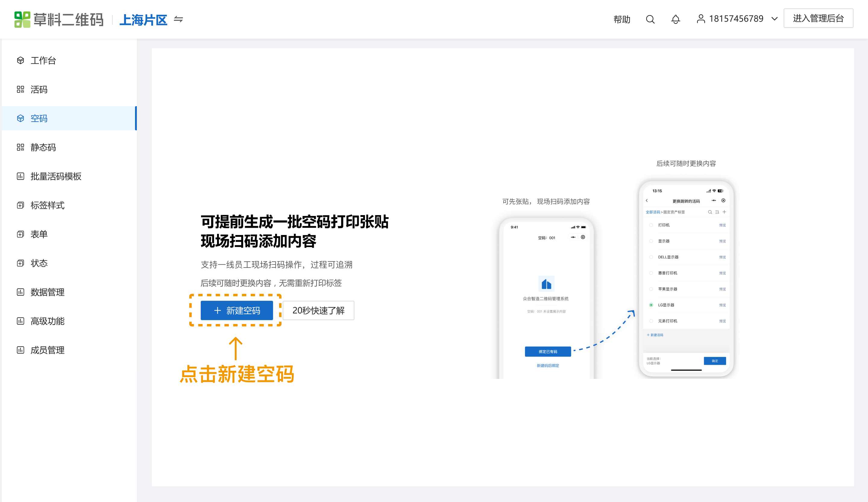Click the 草料二维码 logo
Screen dimensions: 868x502
coord(59,19)
